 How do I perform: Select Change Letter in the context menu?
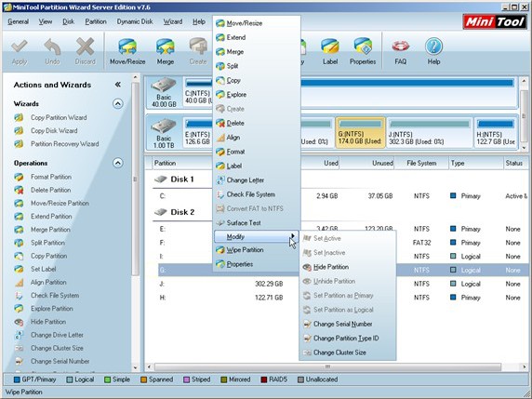coord(257,180)
